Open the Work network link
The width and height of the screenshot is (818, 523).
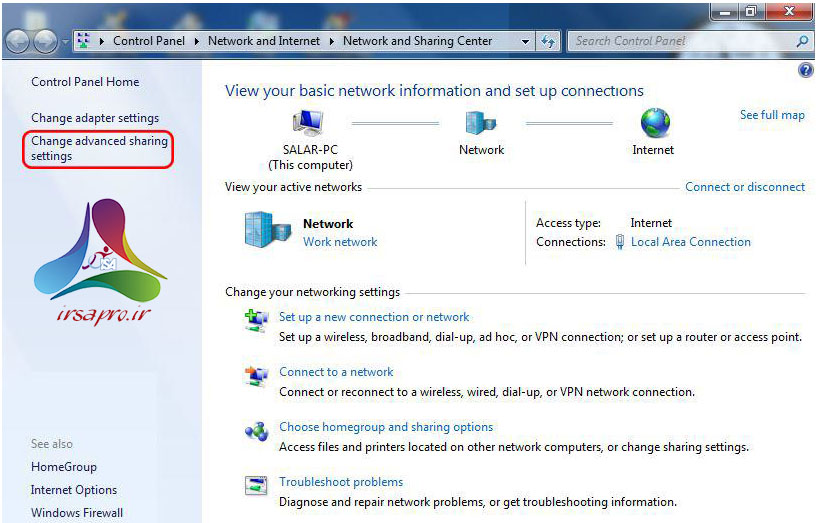tap(340, 242)
